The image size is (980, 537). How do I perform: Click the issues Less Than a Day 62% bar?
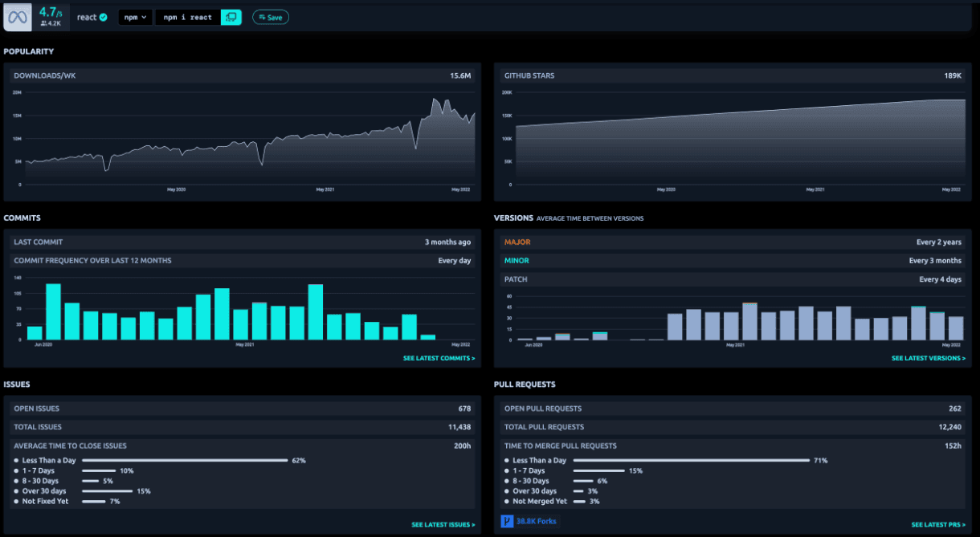[185, 461]
